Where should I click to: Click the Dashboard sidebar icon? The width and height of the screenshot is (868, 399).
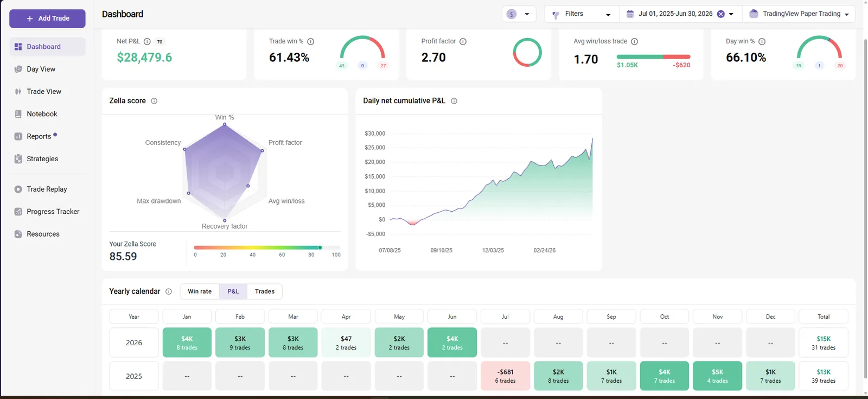18,47
